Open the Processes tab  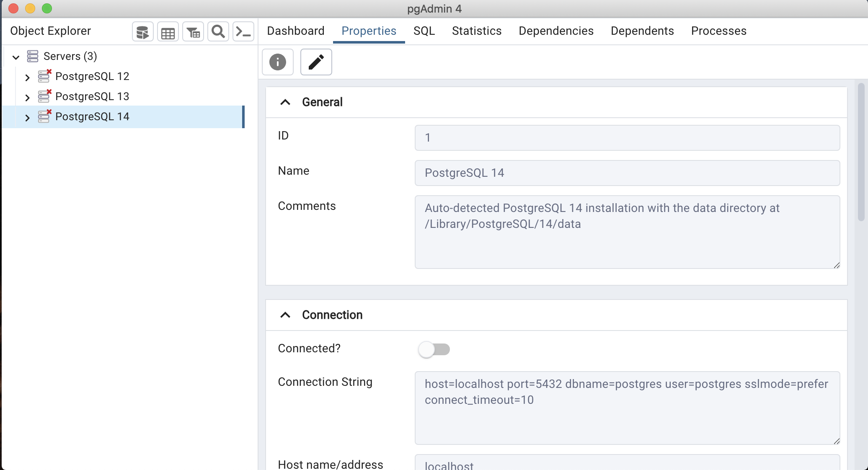tap(719, 31)
